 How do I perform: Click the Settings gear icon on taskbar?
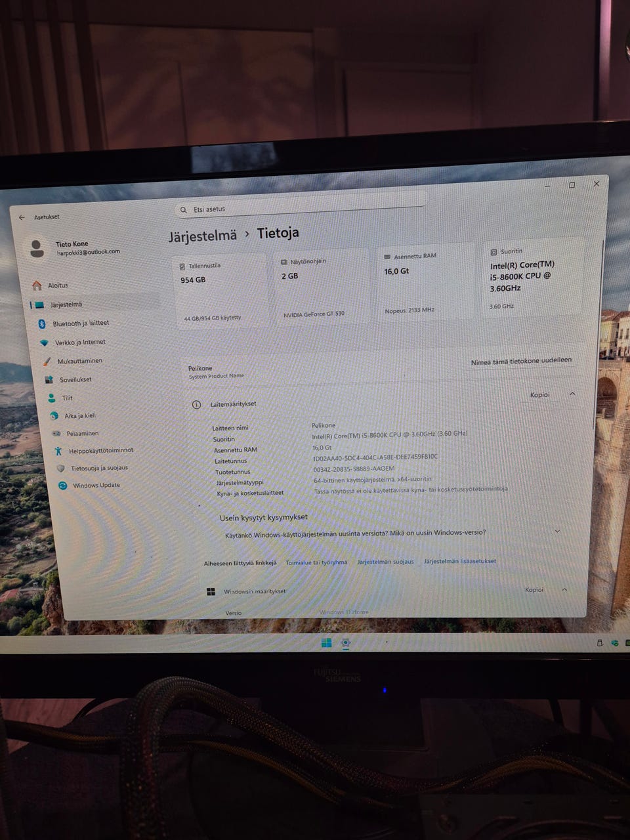345,643
